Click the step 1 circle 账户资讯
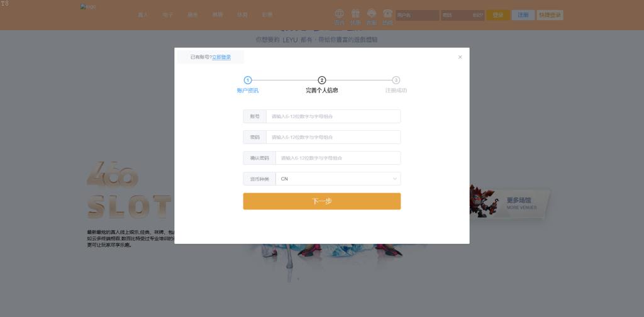This screenshot has height=317, width=644. point(248,80)
